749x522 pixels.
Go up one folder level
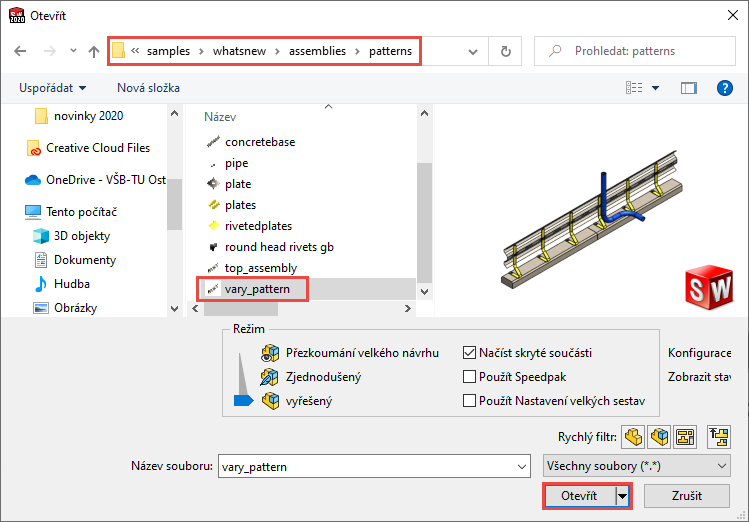coord(94,51)
